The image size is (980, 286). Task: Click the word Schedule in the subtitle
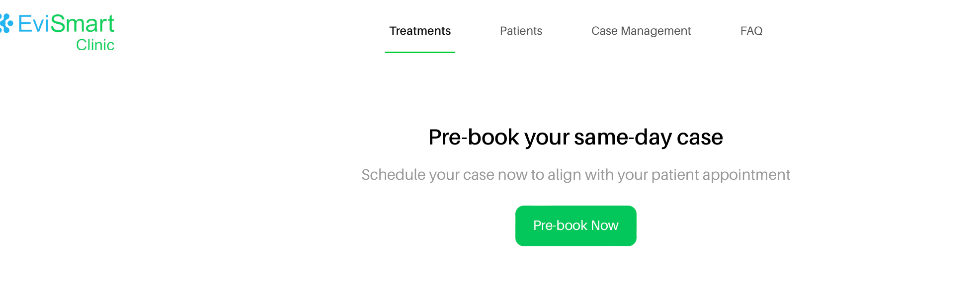tap(393, 175)
